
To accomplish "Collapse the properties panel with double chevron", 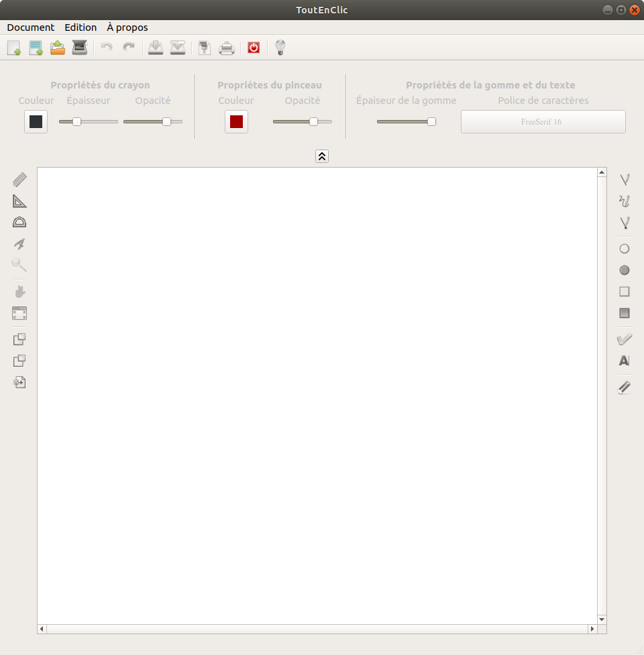I will [322, 156].
